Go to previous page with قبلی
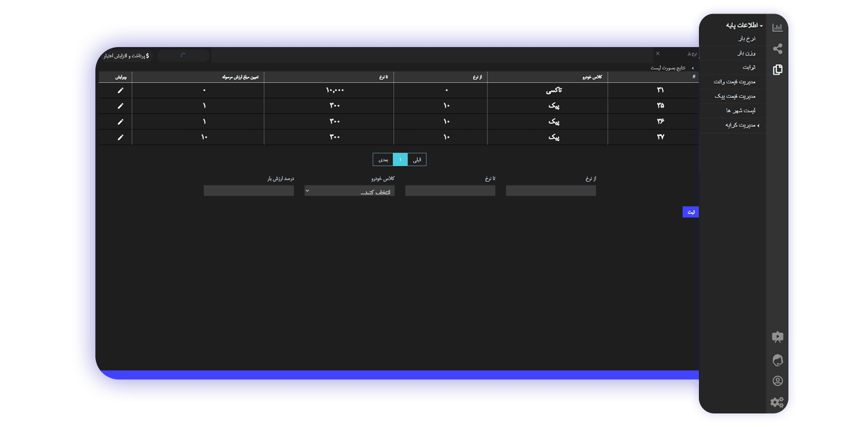This screenshot has height=427, width=868. tap(417, 160)
